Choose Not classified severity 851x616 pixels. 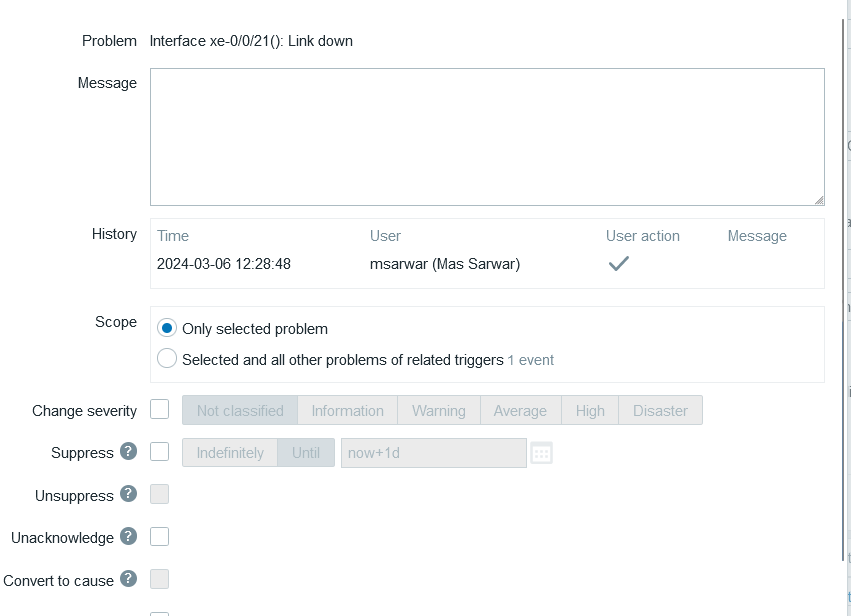point(240,410)
